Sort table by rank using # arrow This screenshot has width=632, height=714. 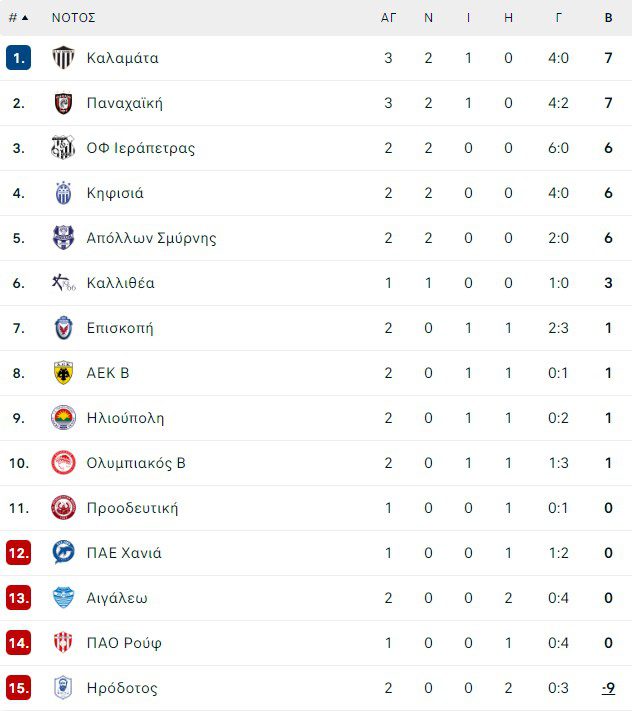click(x=18, y=18)
